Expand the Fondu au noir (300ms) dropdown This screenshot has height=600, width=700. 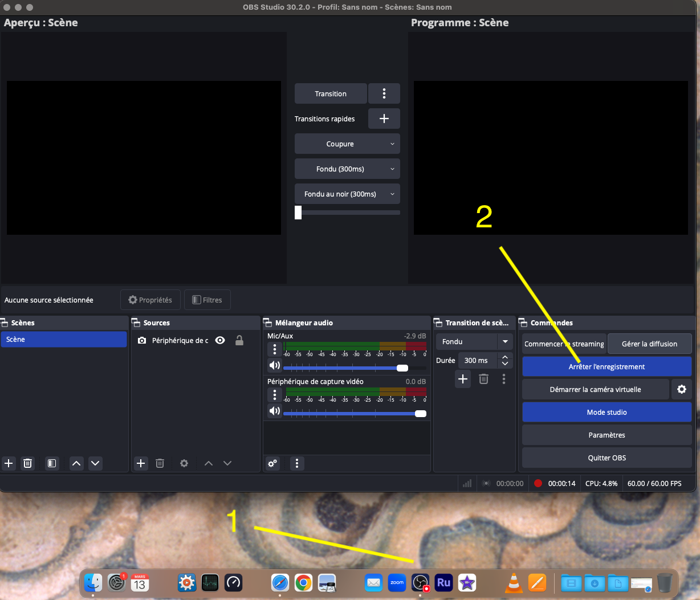pos(392,194)
